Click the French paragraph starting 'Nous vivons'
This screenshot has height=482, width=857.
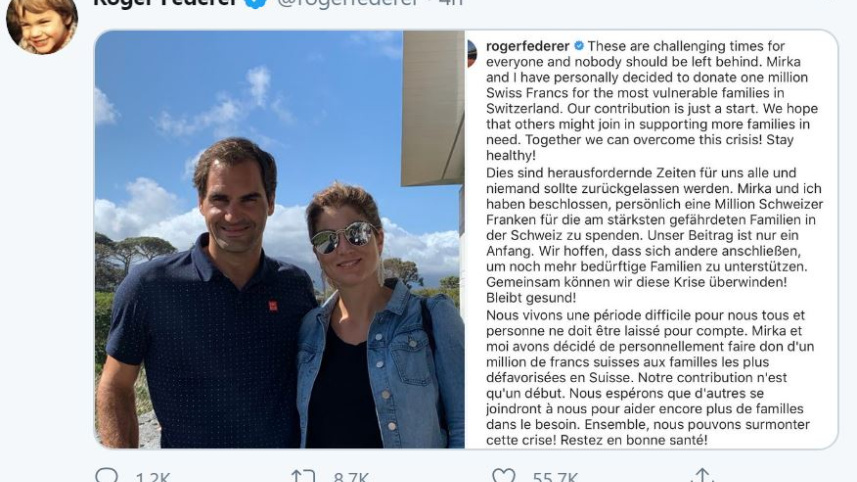tap(650, 375)
